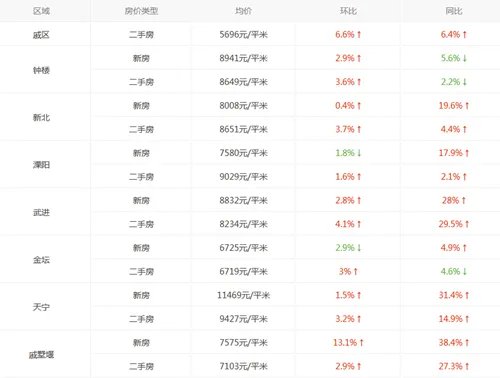Click the green 4.6% 同比 value

[x=454, y=271]
